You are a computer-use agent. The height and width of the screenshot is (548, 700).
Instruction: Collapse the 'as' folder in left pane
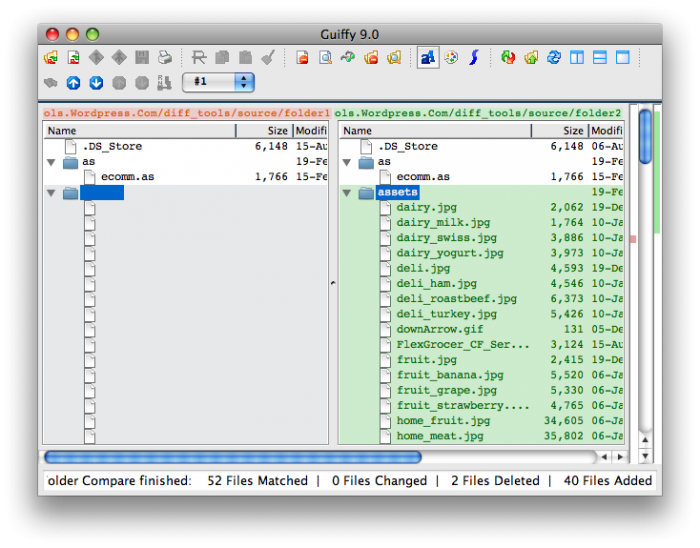pyautogui.click(x=51, y=162)
